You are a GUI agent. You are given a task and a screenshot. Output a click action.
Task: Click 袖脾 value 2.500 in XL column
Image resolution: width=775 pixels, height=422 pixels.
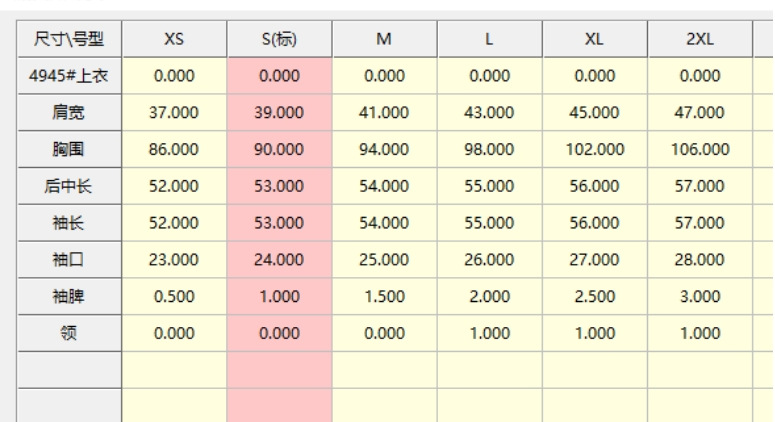click(594, 296)
